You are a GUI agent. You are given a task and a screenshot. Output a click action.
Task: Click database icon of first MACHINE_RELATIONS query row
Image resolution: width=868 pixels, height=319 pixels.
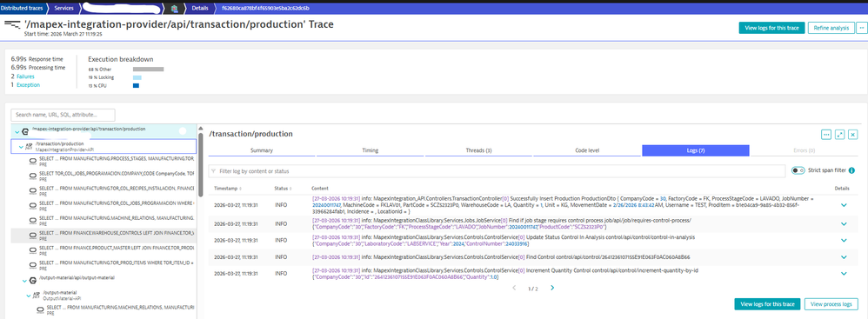click(33, 221)
